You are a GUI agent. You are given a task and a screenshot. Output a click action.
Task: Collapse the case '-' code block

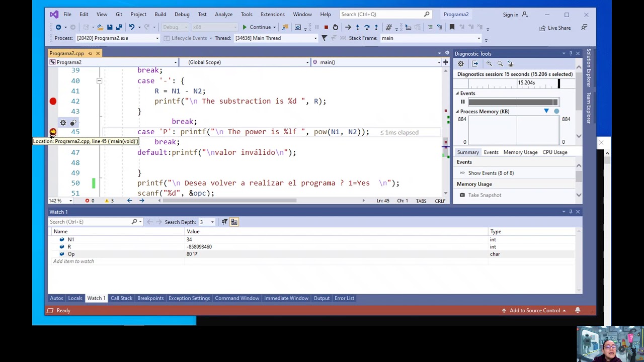tap(99, 81)
